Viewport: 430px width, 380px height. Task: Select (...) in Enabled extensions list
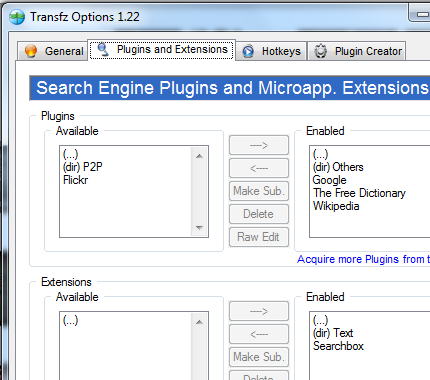[x=320, y=320]
